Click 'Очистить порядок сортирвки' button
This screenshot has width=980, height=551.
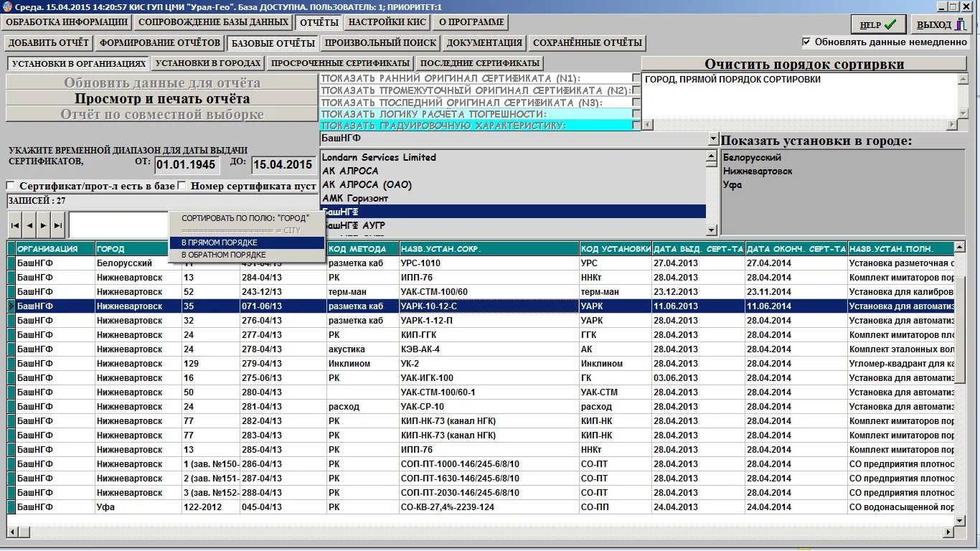click(x=804, y=65)
